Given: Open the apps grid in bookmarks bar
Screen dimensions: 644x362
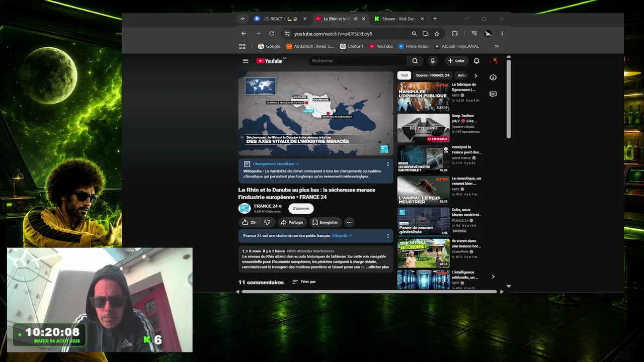Looking at the screenshot, I should pos(243,46).
